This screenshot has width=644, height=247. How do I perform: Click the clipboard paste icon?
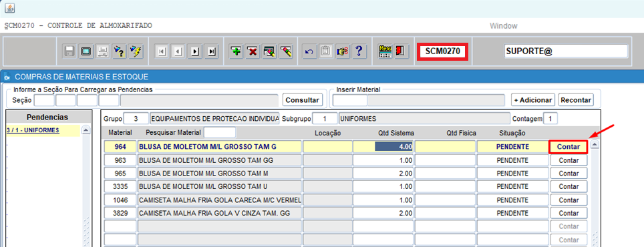[x=326, y=51]
